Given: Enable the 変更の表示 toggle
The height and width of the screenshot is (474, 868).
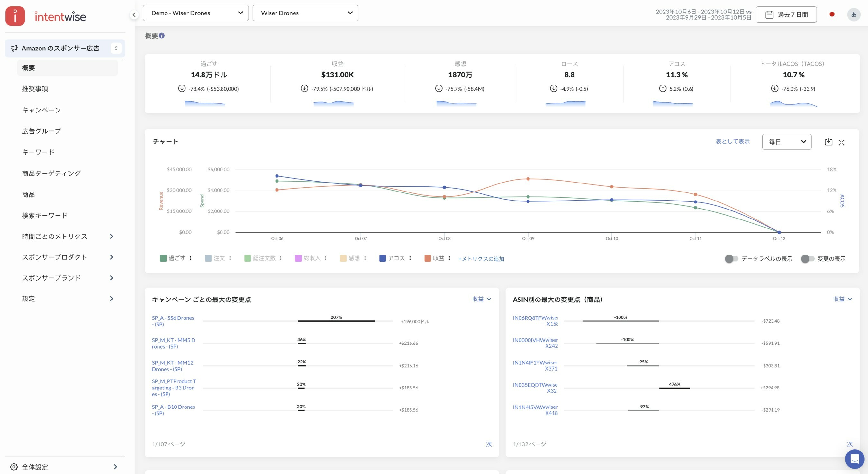Looking at the screenshot, I should tap(807, 259).
